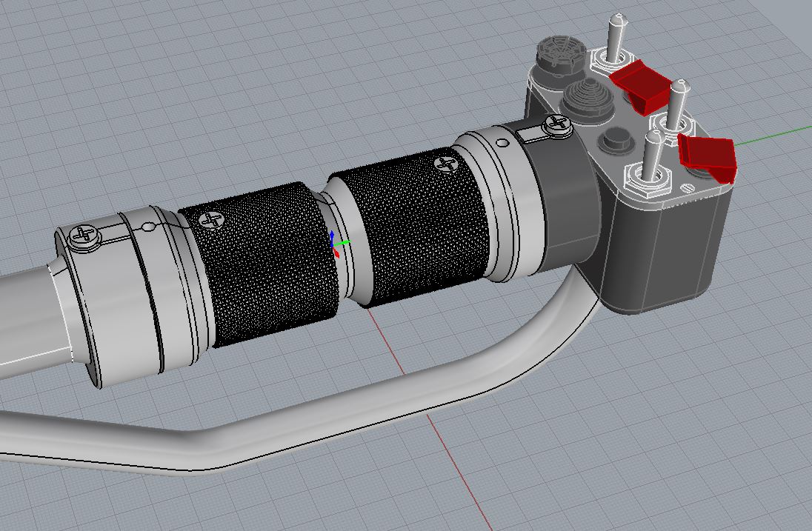This screenshot has height=531, width=812.
Task: Select the screw on the left knurled grip
Action: (212, 221)
